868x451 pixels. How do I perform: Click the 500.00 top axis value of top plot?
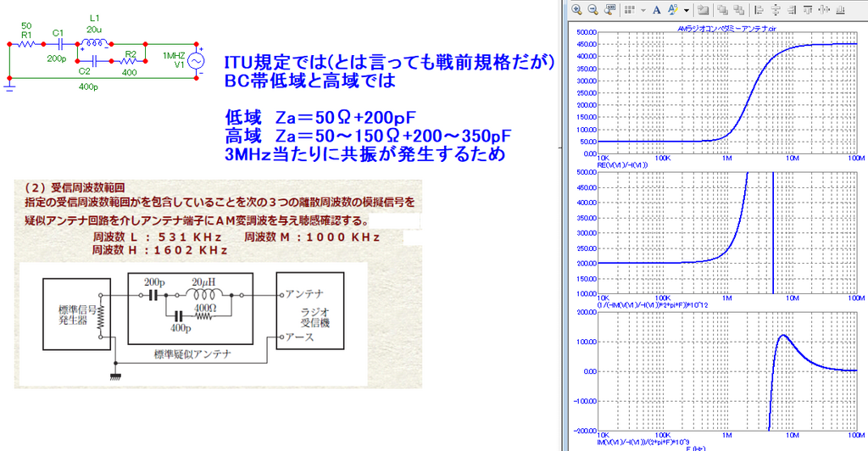pyautogui.click(x=586, y=32)
